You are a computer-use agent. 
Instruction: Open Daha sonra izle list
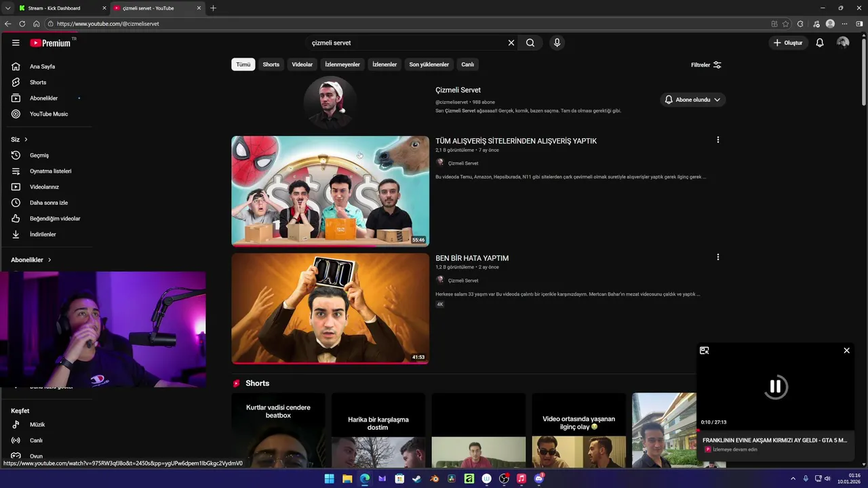pos(49,203)
